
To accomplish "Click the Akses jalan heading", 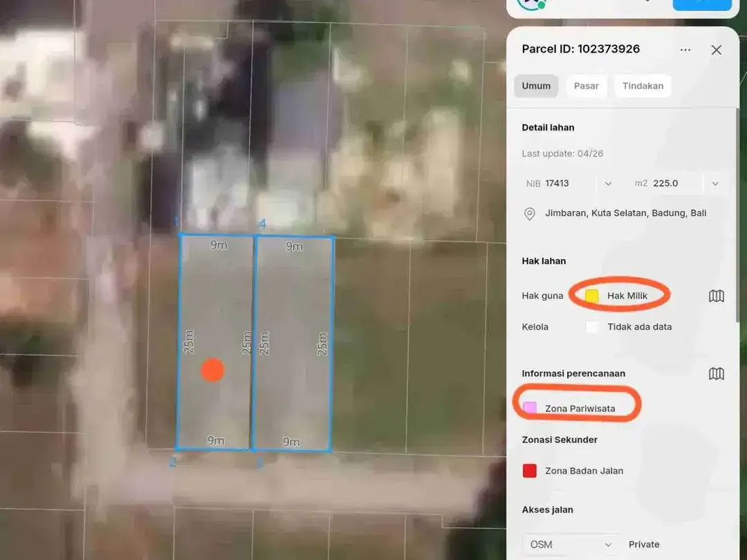I will coord(547,510).
